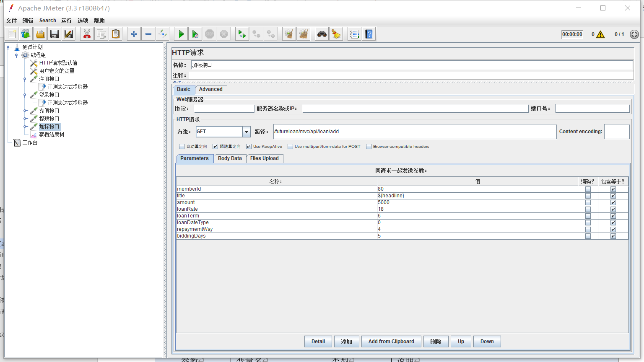Open the 编辑 menu
The height and width of the screenshot is (362, 644).
pos(28,21)
